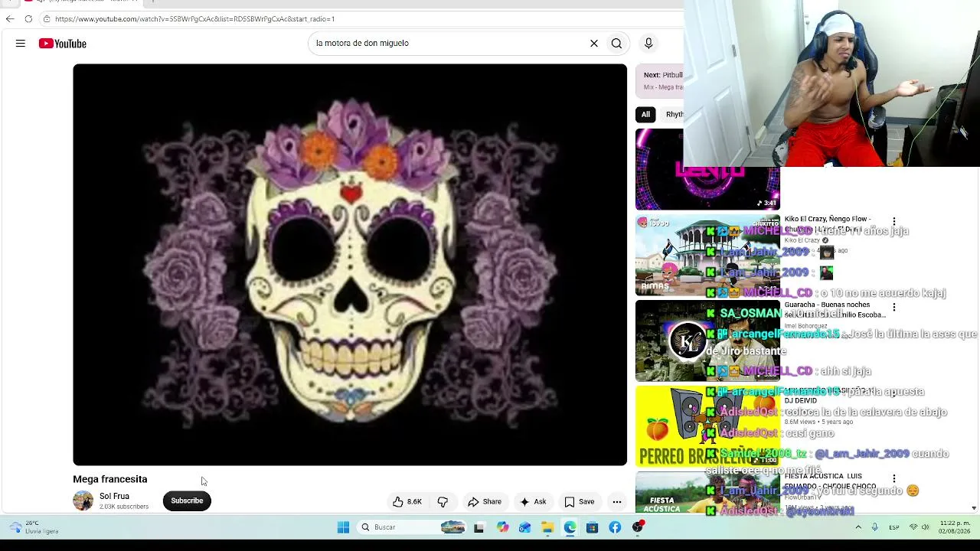Viewport: 980px width, 551px height.
Task: Open the Sol Frua channel avatar
Action: 83,501
